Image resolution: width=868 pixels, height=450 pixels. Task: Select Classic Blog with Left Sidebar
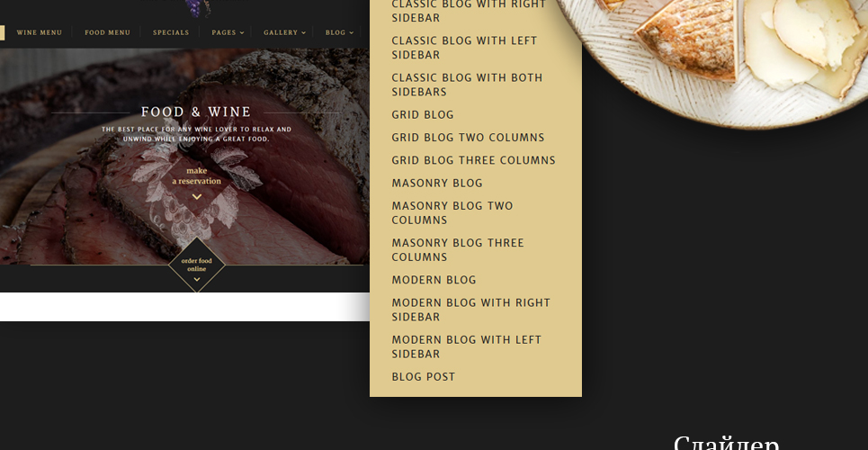click(464, 48)
